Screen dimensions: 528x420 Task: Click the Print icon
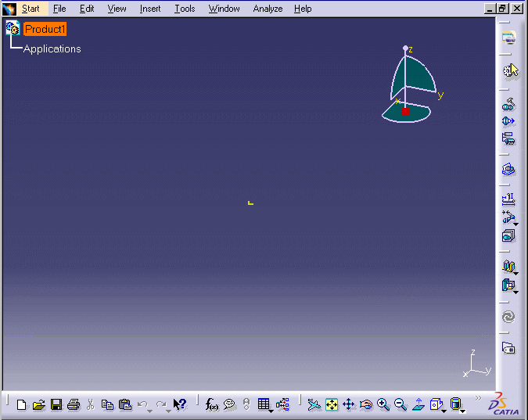(x=74, y=404)
